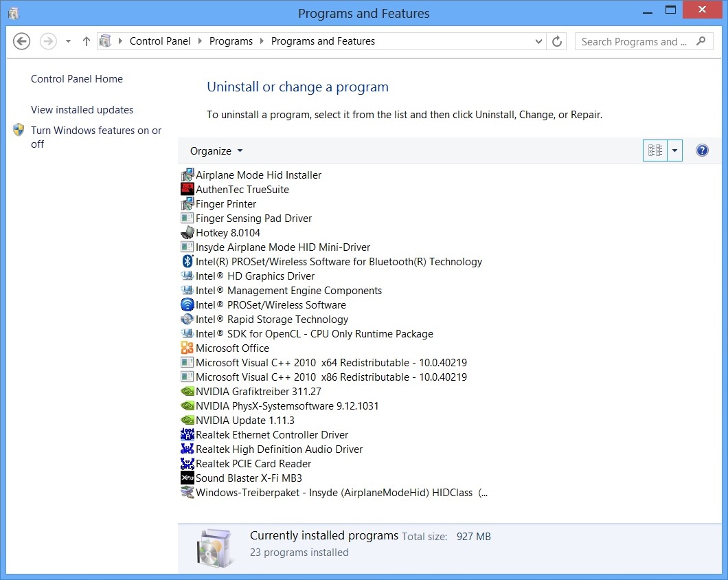The height and width of the screenshot is (580, 728).
Task: Click the address bar folder icon
Action: point(105,41)
